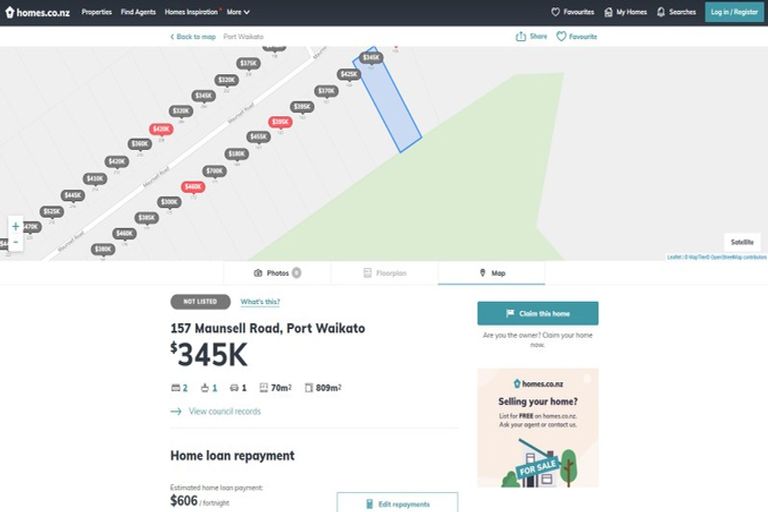Open Favourites from the top navigation
The image size is (768, 512).
coord(573,12)
